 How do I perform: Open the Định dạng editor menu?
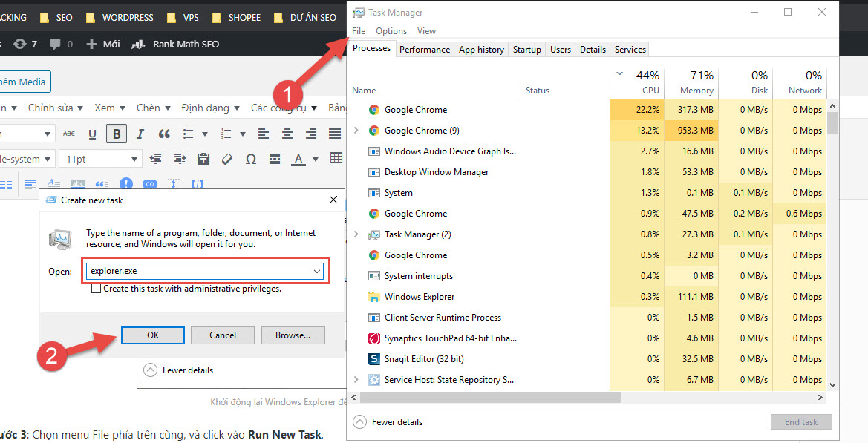(x=210, y=108)
